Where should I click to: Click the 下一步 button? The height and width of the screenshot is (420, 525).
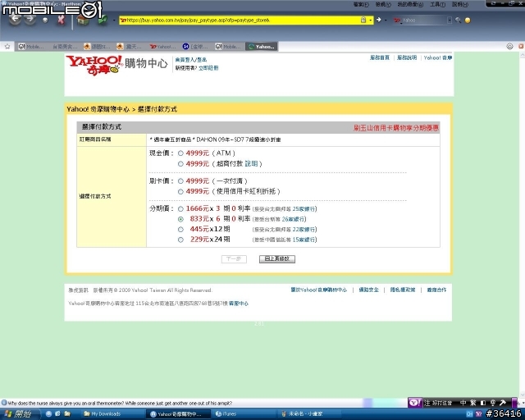pyautogui.click(x=234, y=259)
